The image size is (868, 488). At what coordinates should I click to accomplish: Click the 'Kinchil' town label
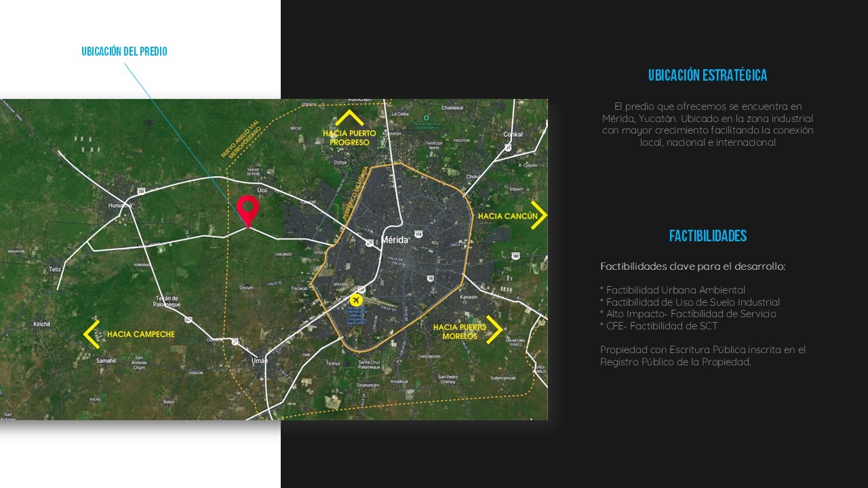[x=41, y=324]
